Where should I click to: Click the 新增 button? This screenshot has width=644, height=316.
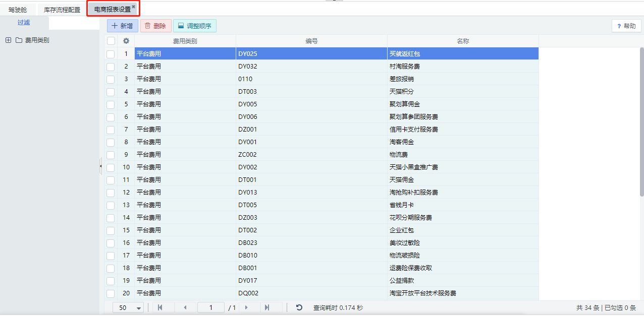coord(122,26)
